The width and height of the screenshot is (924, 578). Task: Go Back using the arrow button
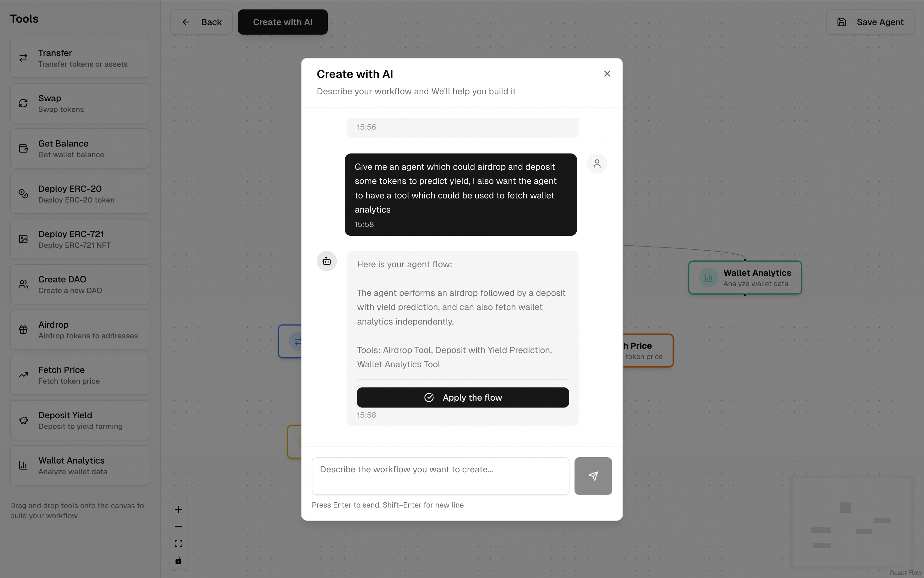201,22
